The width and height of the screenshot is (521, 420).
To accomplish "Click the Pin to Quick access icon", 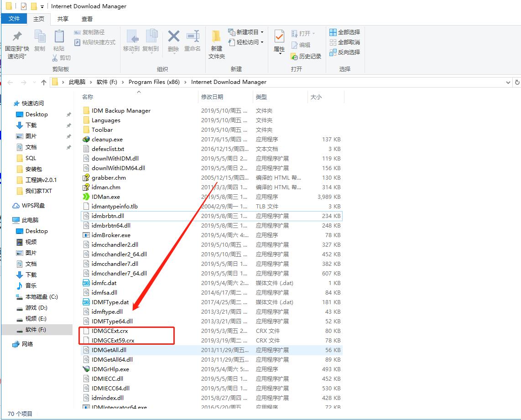I will click(x=17, y=36).
